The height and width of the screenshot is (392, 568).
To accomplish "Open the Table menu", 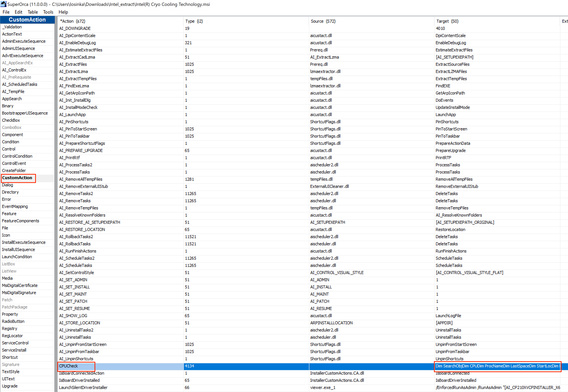I will (33, 12).
